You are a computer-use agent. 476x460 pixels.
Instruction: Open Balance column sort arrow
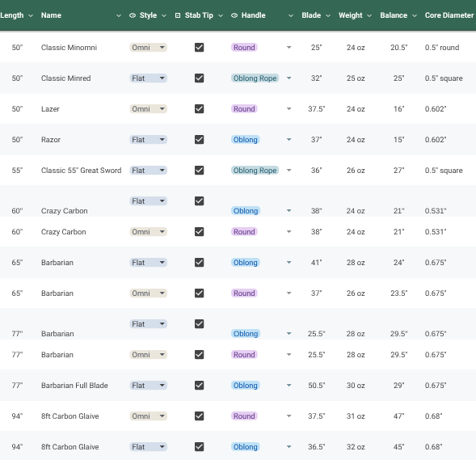pos(415,16)
